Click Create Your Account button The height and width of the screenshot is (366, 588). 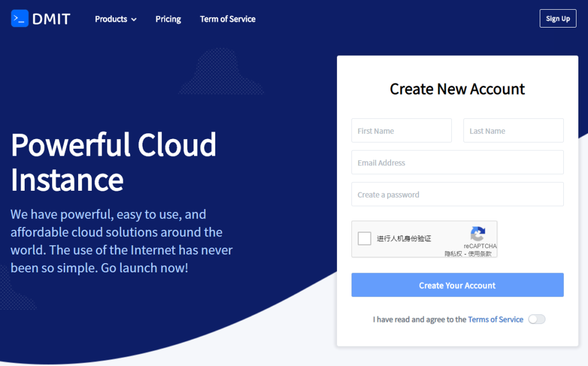pyautogui.click(x=458, y=285)
